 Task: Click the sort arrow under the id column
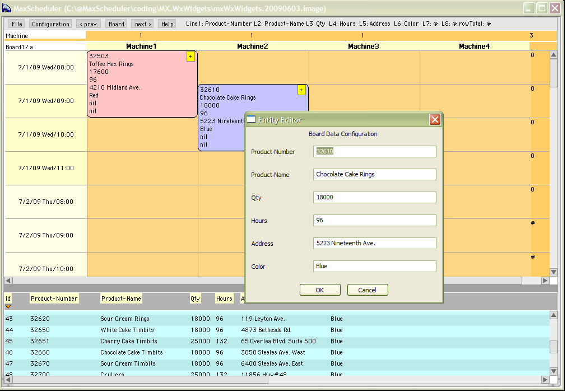(x=8, y=305)
